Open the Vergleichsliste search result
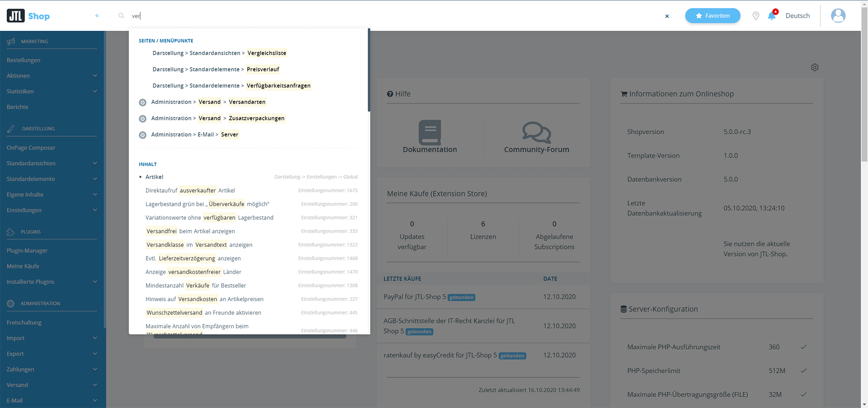Screen dimensions: 868x408 [267, 53]
